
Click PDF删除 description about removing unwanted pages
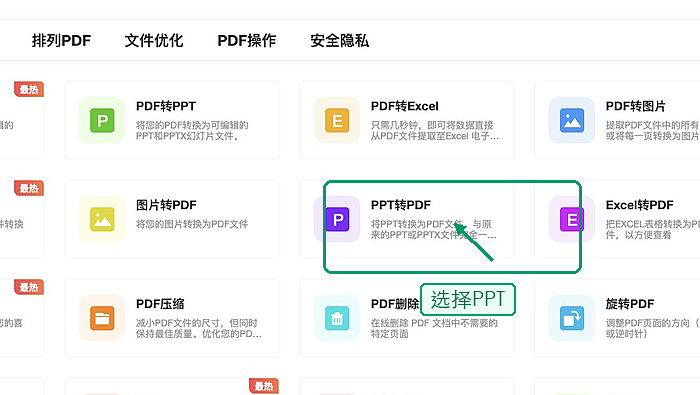click(434, 328)
